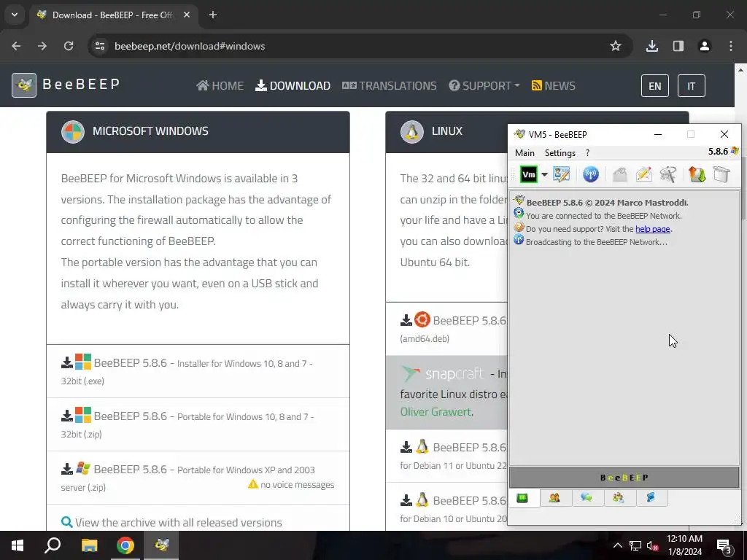
Task: Open file transfers icon with orange and green arrows
Action: coord(697,175)
